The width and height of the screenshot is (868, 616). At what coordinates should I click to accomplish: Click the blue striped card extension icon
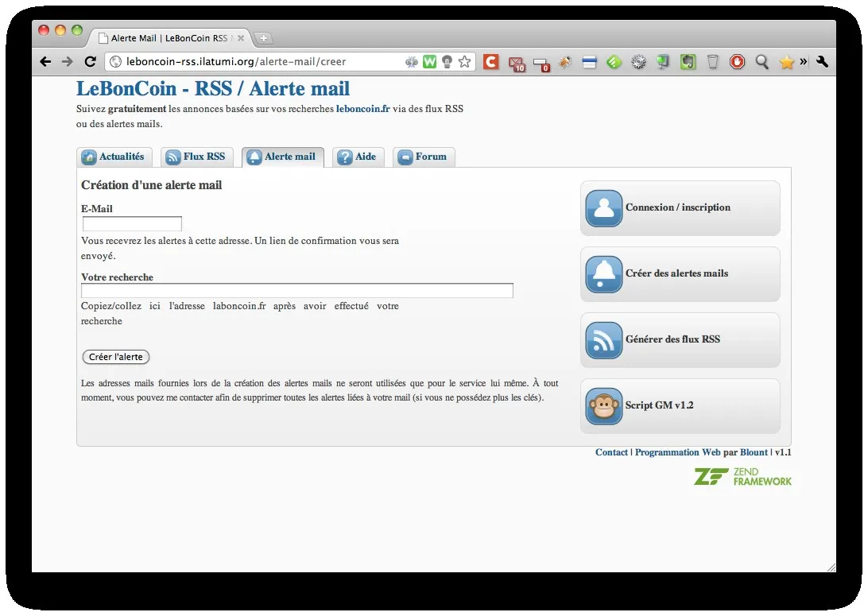590,62
